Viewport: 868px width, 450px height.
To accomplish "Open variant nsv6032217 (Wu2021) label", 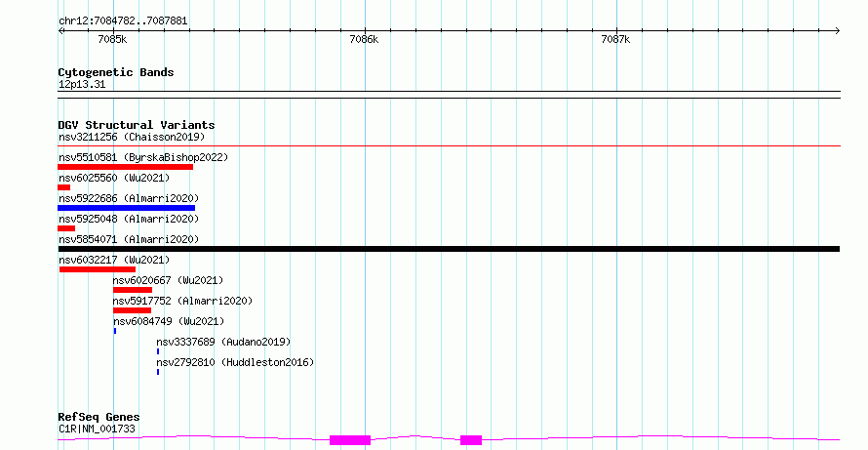I will 114,260.
